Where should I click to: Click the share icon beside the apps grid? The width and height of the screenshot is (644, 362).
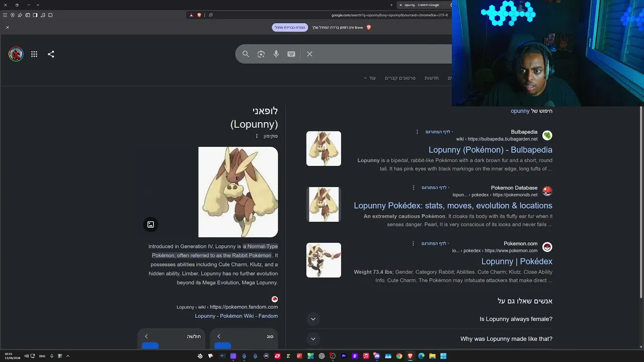pyautogui.click(x=51, y=54)
